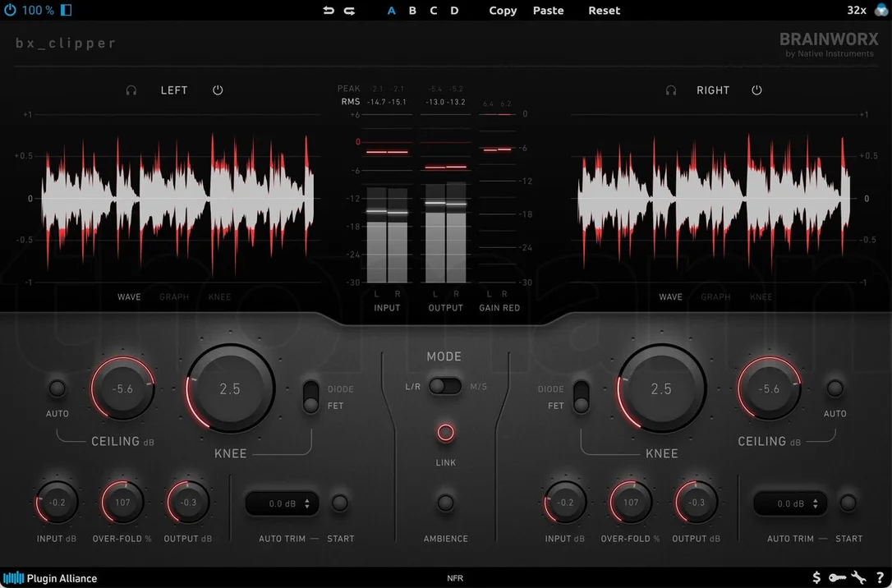Screen dimensions: 892x588
Task: Click the redo arrow in top bar
Action: [349, 10]
